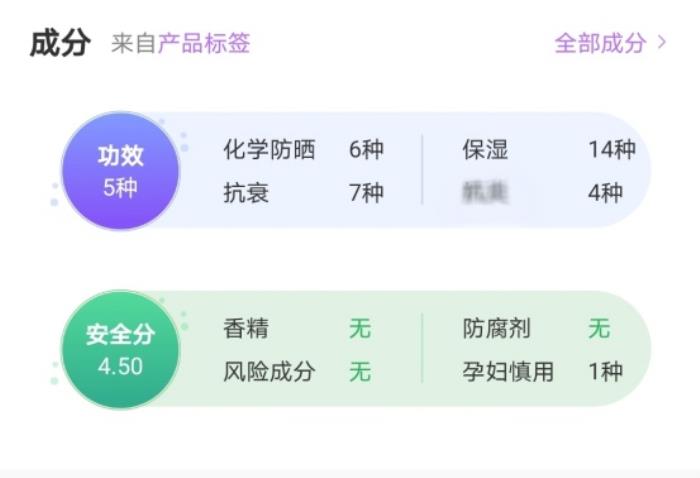
Task: Tap the 化学防晒 efficacy entry
Action: coord(269,150)
